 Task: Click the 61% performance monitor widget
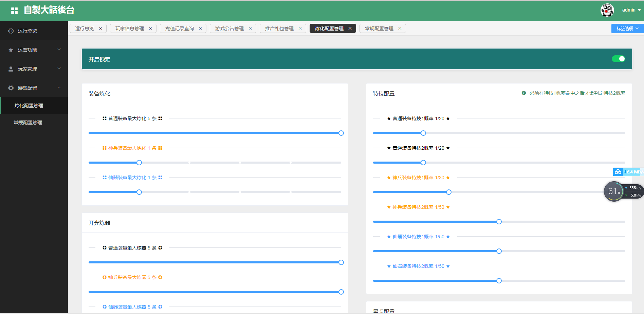click(x=614, y=191)
